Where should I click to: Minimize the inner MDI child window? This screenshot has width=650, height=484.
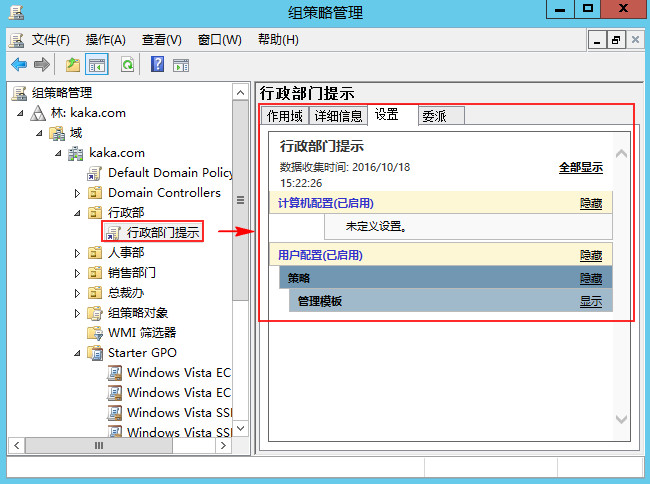597,41
